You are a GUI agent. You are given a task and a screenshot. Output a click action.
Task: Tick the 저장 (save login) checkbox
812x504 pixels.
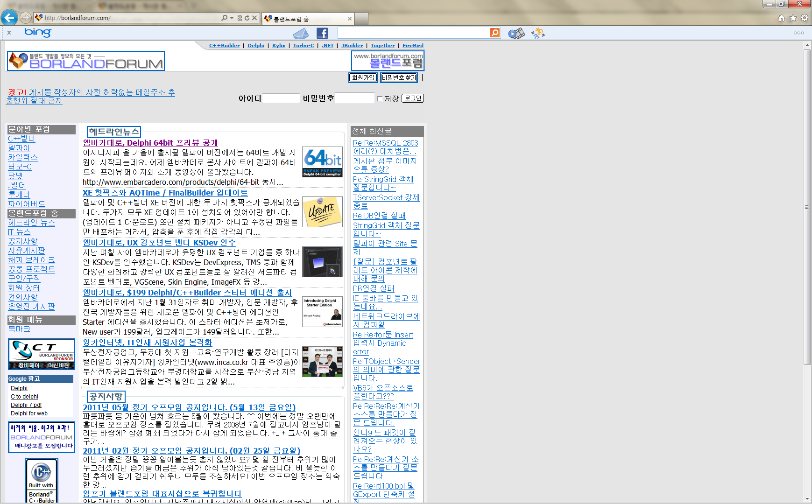[380, 99]
